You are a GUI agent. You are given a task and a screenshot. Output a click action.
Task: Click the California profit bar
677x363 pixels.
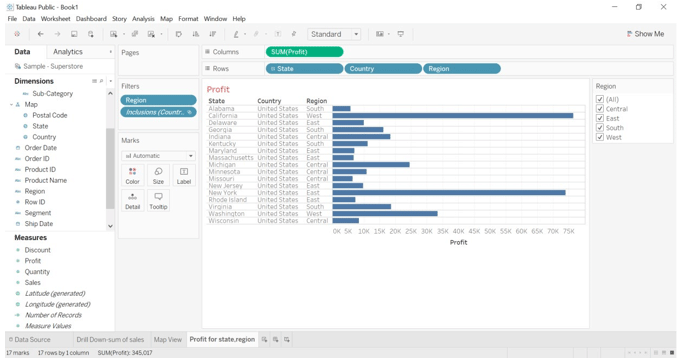452,116
